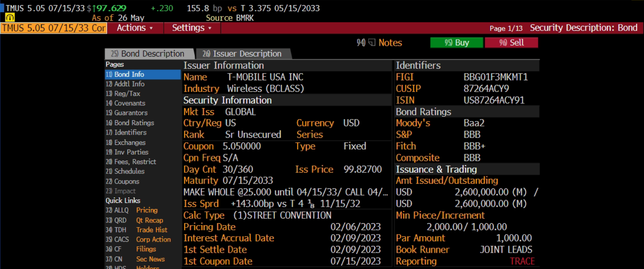Click the issuer name T-MOBILE USA INC
The image size is (644, 269).
click(x=265, y=77)
